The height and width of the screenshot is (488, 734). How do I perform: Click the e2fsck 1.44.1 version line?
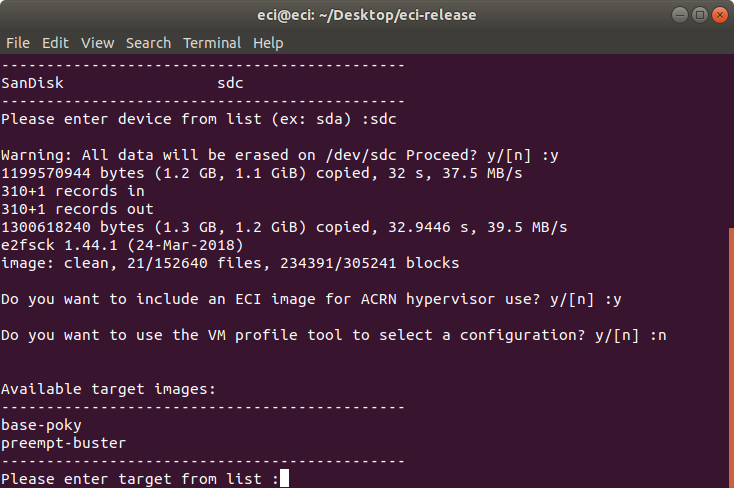click(x=122, y=245)
